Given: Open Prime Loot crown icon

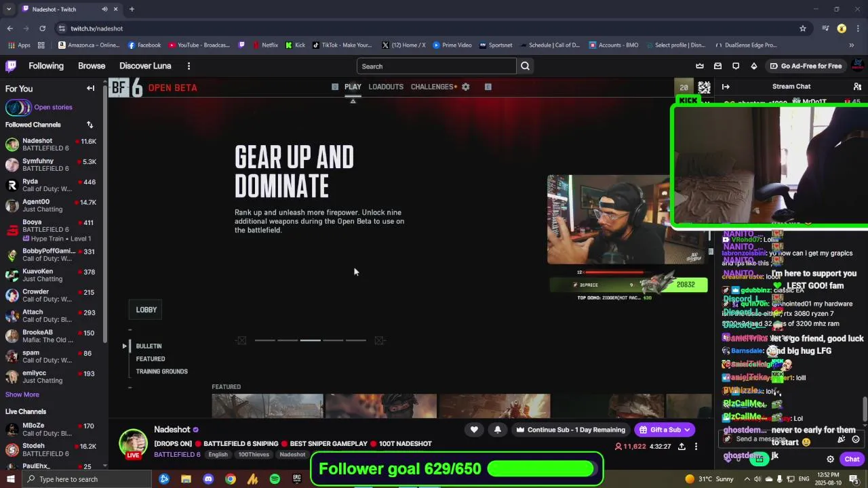Looking at the screenshot, I should click(x=700, y=66).
